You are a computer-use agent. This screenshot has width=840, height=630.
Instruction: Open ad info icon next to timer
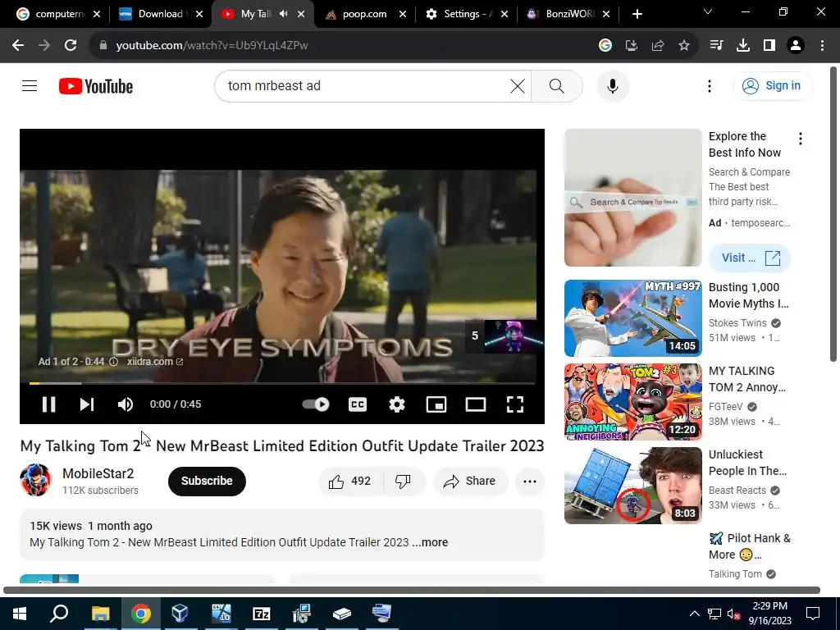click(113, 362)
